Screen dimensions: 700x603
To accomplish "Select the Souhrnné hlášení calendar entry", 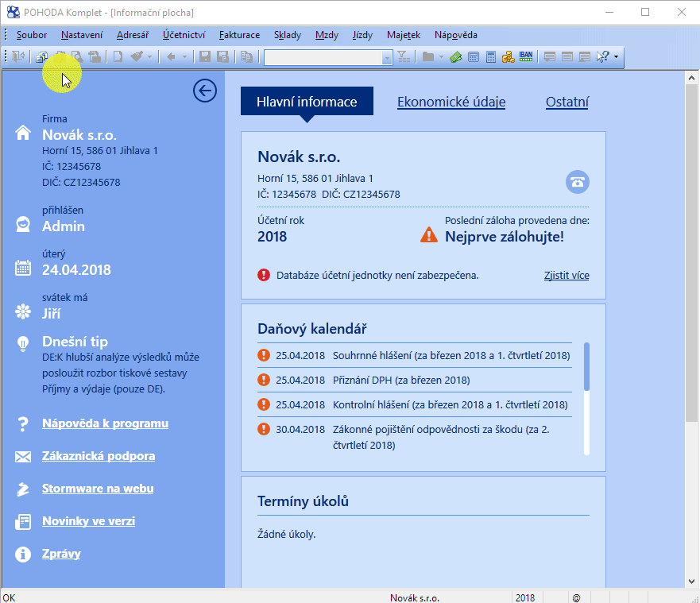I will tap(415, 355).
